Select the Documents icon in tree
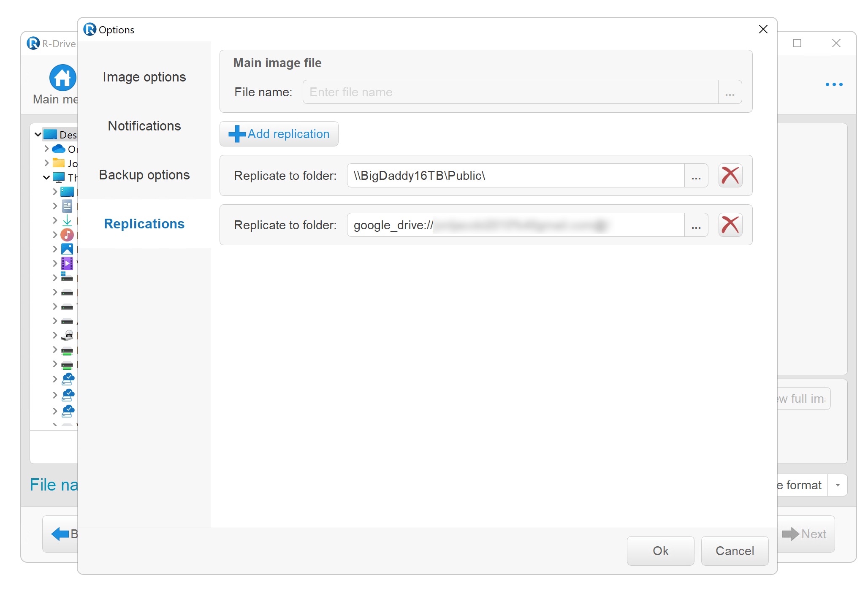The image size is (868, 591). [67, 206]
